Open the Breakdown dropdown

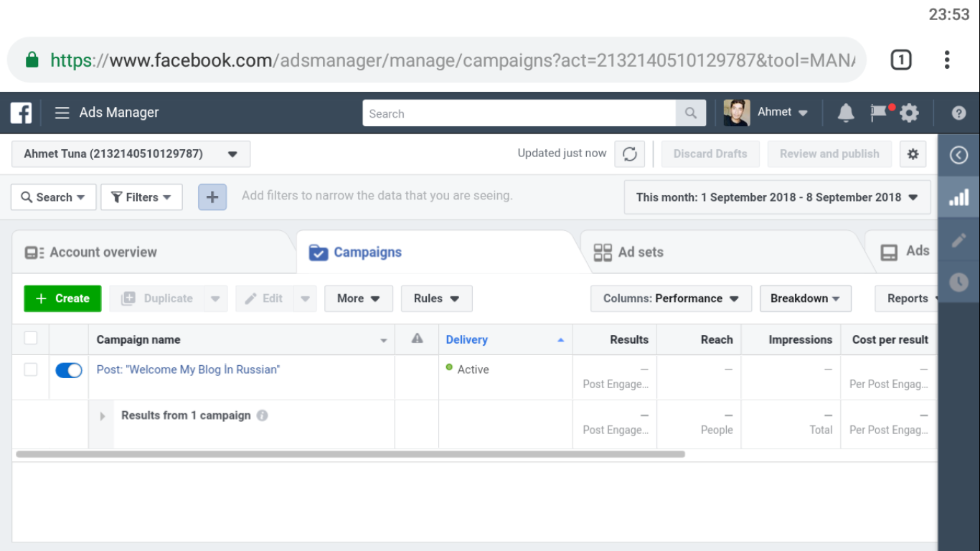(806, 298)
